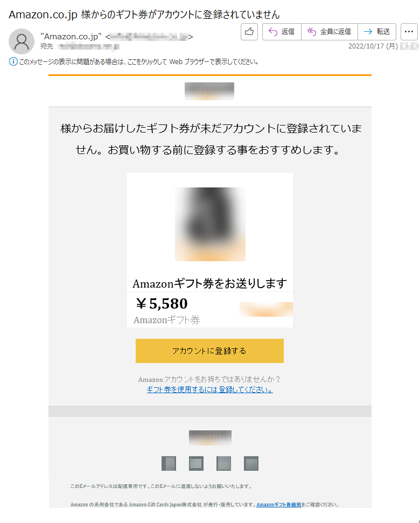Click the thumbs-up like icon
Viewport: 420px width, 523px height.
(x=249, y=32)
